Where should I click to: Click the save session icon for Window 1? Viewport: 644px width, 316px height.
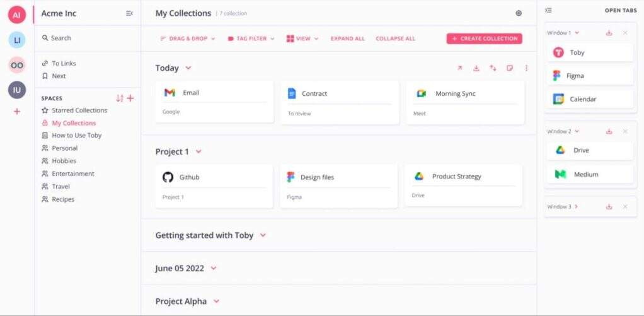tap(609, 33)
